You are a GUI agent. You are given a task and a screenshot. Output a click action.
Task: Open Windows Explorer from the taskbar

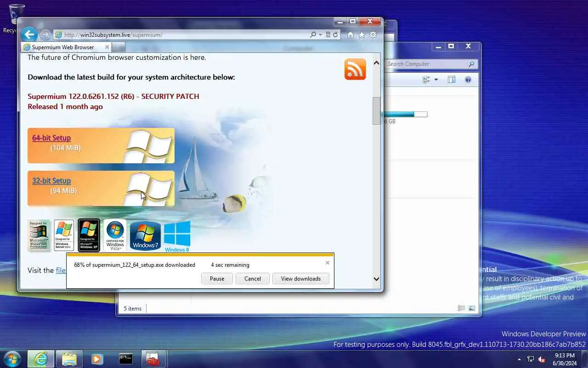coord(69,359)
